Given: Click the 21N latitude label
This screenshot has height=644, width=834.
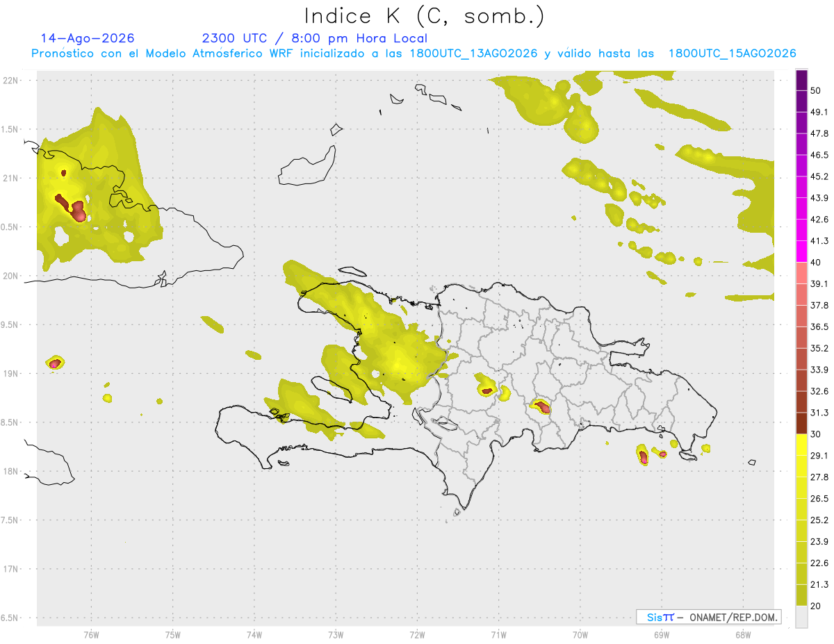Looking at the screenshot, I should point(11,178).
